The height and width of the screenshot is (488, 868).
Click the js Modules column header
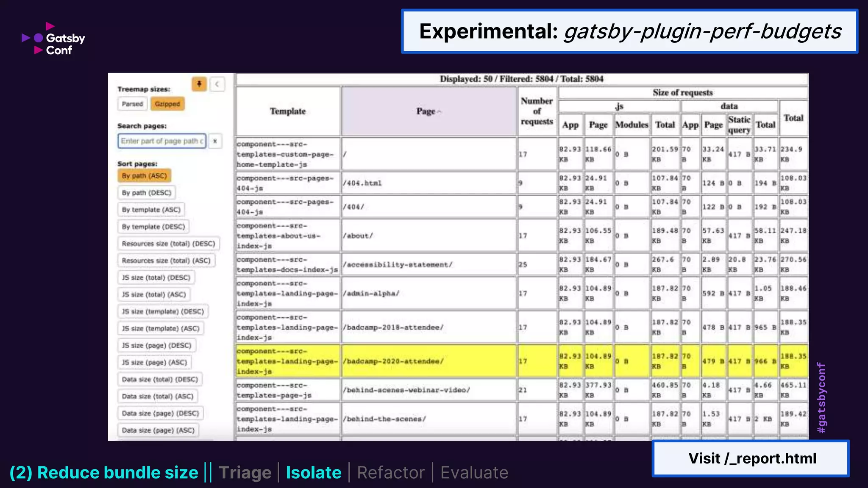[632, 125]
